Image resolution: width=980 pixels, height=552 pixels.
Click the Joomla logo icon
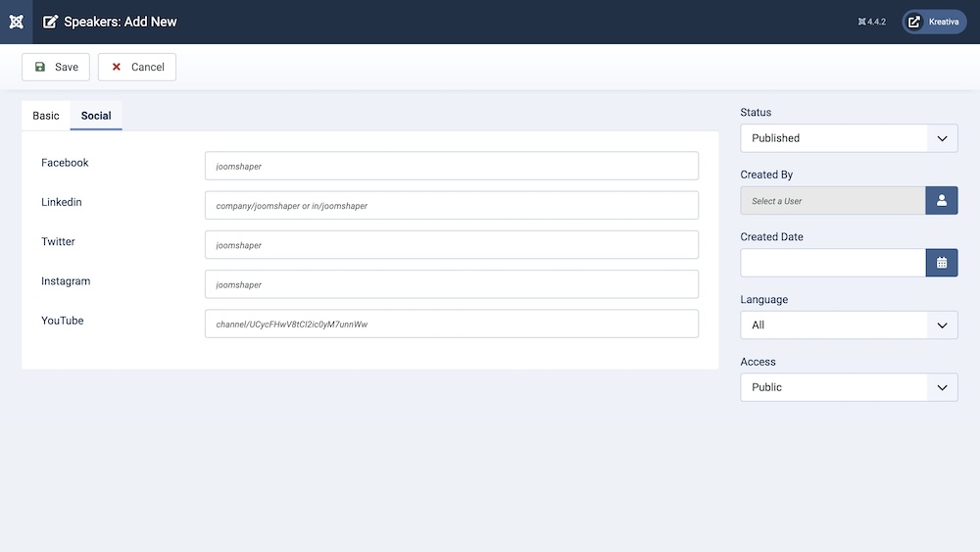click(x=16, y=22)
